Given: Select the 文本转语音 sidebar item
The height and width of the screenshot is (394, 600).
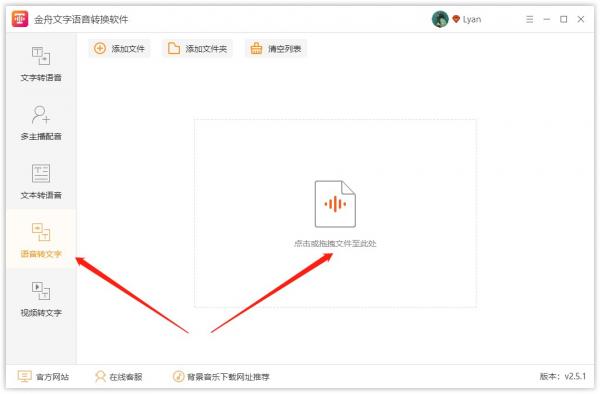Looking at the screenshot, I should 41,181.
